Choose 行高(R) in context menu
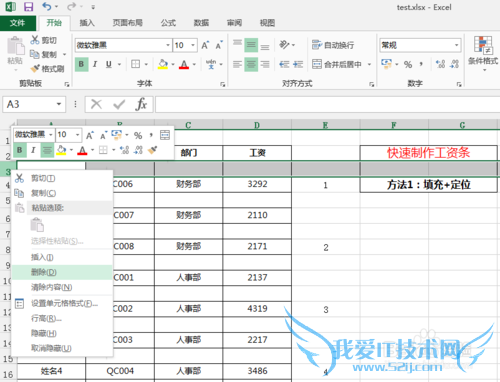The width and height of the screenshot is (500, 382). click(x=62, y=318)
